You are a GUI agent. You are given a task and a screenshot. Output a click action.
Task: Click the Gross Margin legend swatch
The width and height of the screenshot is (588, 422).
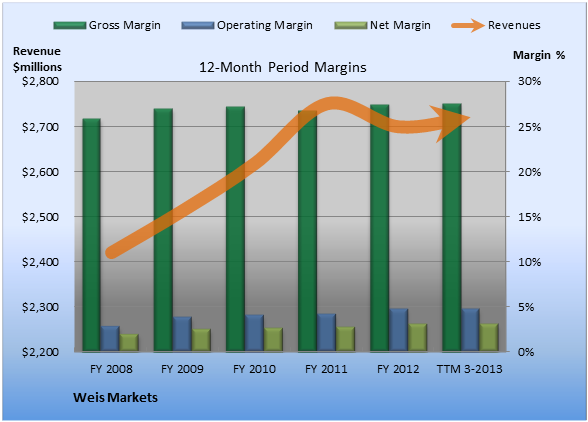(x=70, y=26)
